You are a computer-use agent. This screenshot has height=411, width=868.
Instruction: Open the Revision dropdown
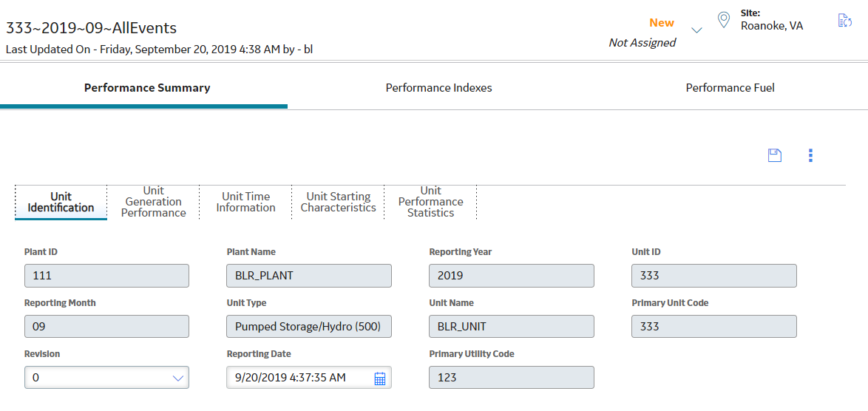point(107,377)
